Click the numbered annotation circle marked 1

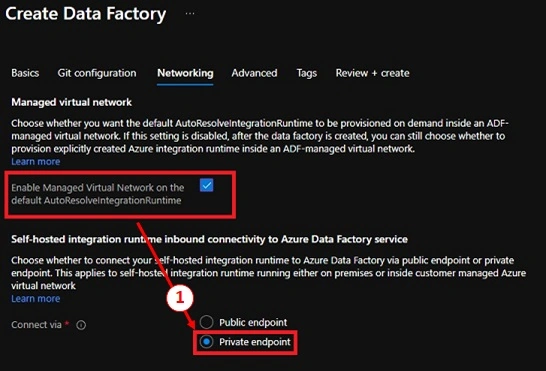180,298
